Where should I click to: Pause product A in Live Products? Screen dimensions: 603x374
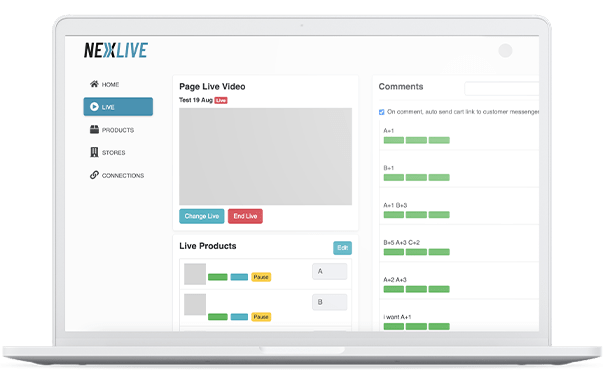point(261,277)
